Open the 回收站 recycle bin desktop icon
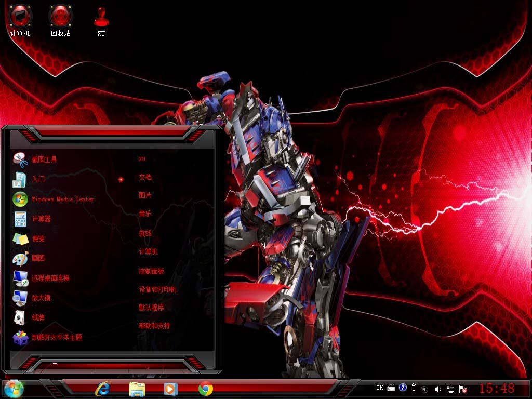This screenshot has height=399, width=532. pos(61,21)
